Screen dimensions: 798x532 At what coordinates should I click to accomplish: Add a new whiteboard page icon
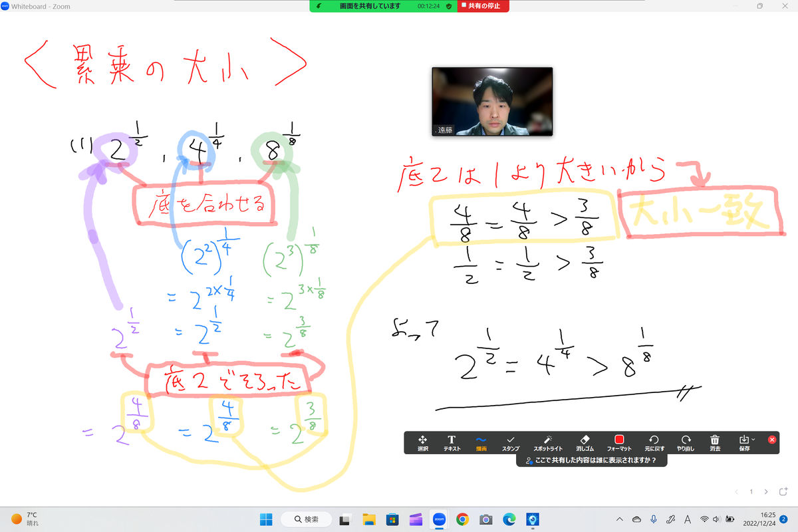point(782,491)
